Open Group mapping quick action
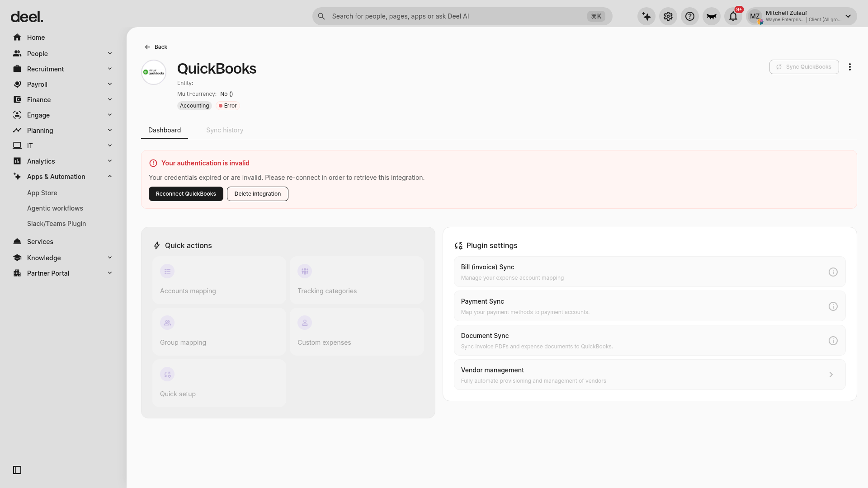868x488 pixels. click(x=219, y=332)
